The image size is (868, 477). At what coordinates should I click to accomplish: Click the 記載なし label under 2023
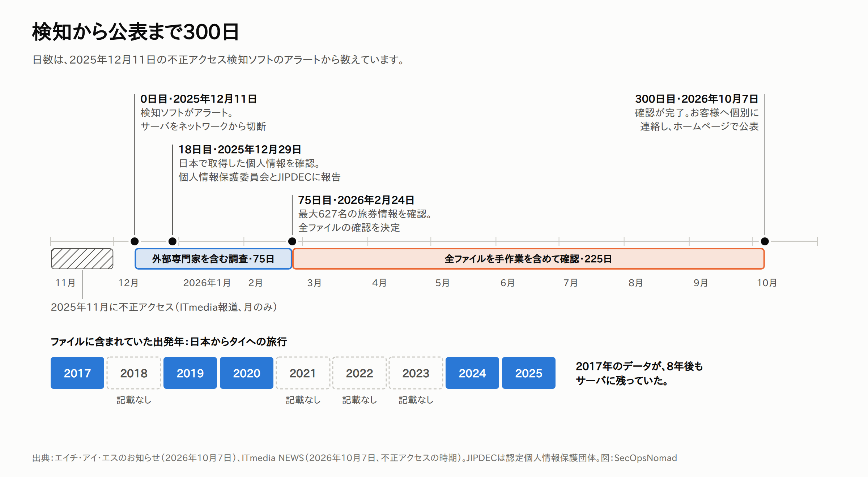pos(416,400)
